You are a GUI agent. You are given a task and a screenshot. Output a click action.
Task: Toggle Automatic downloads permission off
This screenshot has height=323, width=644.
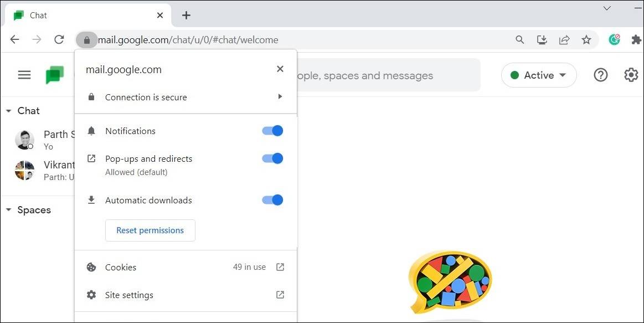pyautogui.click(x=272, y=200)
